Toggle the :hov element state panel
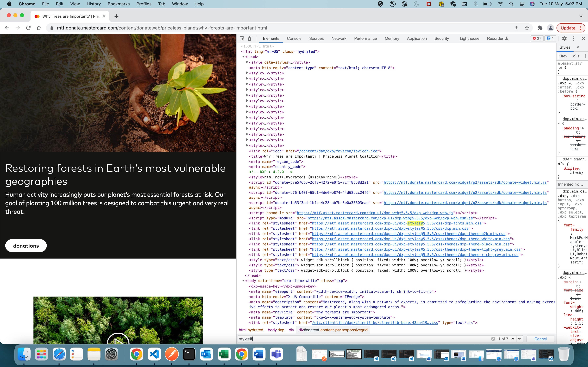This screenshot has width=588, height=367. tap(563, 56)
